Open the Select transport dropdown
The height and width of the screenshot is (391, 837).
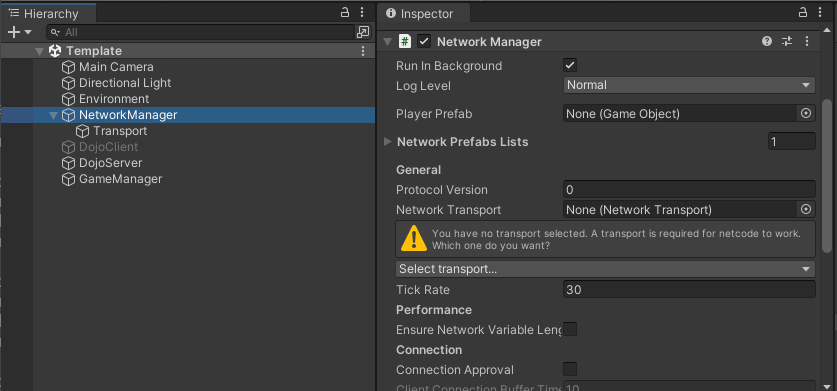pyautogui.click(x=605, y=269)
